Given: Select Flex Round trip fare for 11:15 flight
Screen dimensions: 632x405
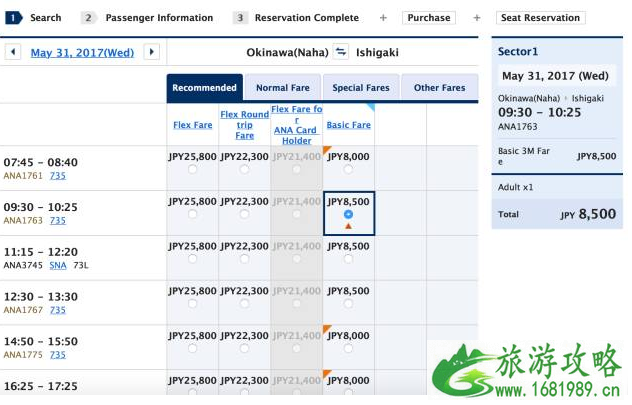Looking at the screenshot, I should click(x=244, y=259).
